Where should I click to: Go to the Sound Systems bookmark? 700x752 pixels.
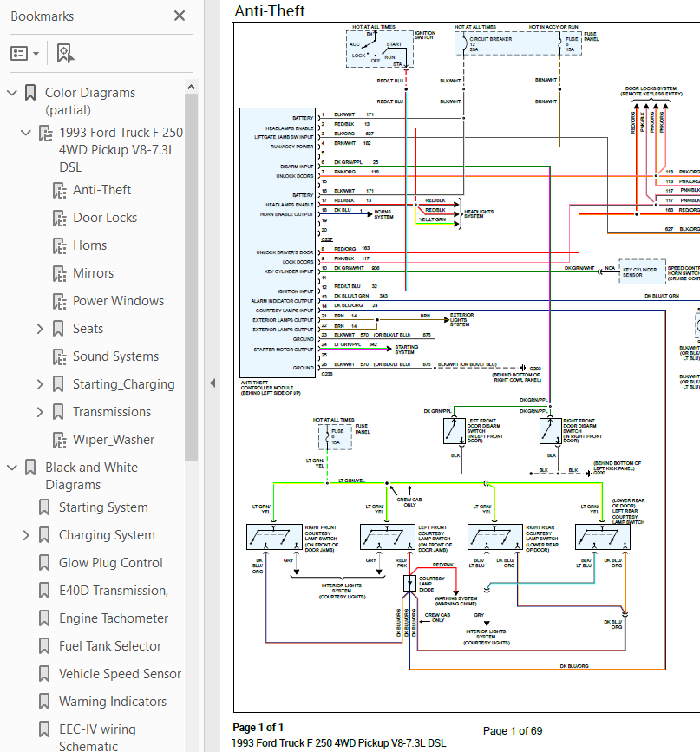[115, 356]
